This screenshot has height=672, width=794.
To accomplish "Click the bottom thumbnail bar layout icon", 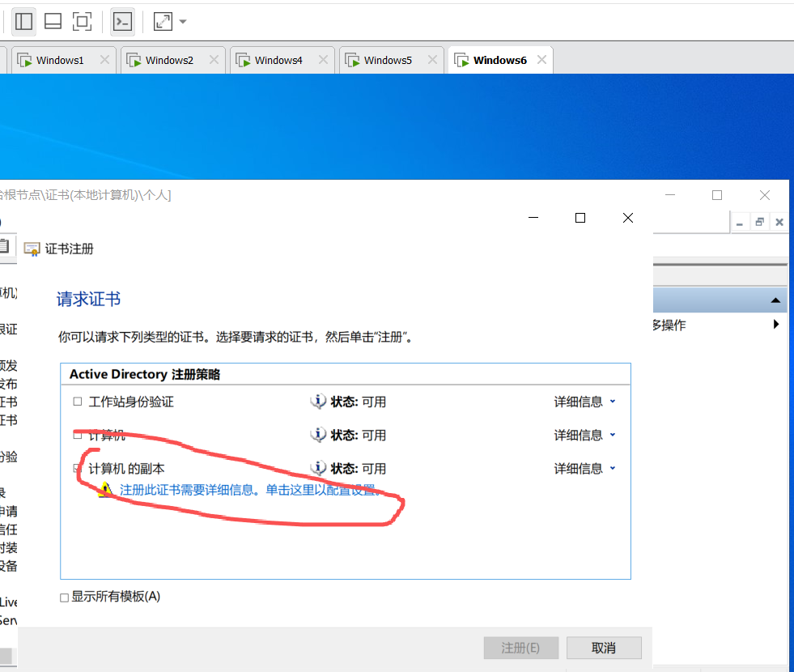I will [x=53, y=21].
